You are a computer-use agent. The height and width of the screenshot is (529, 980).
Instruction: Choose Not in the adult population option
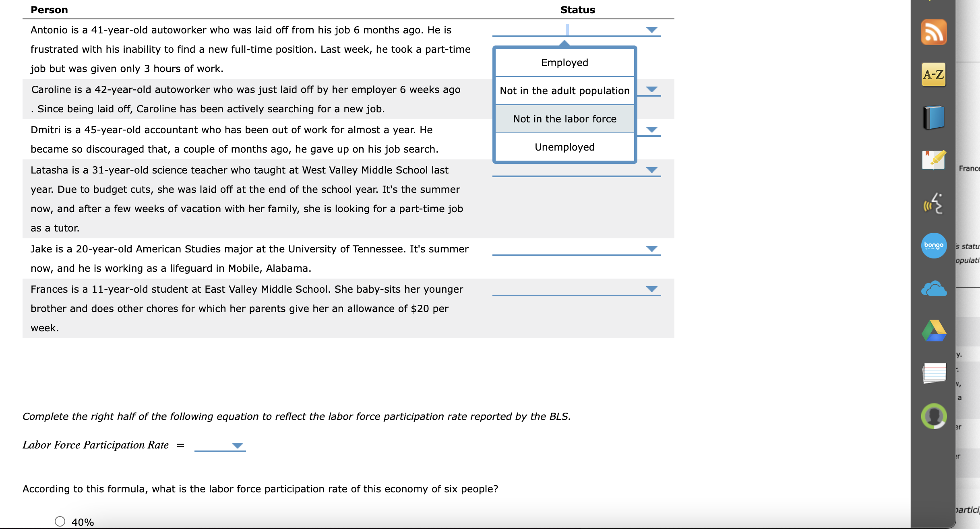(x=564, y=91)
